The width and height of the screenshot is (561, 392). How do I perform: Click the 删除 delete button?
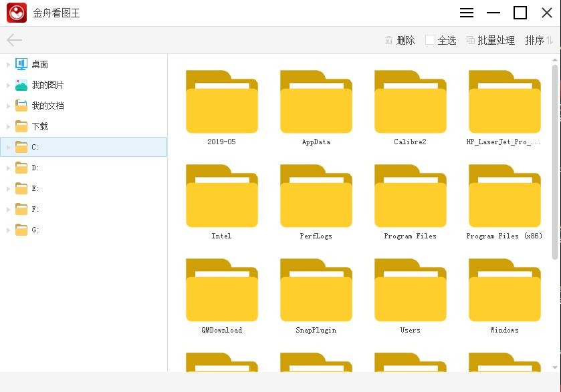(405, 40)
